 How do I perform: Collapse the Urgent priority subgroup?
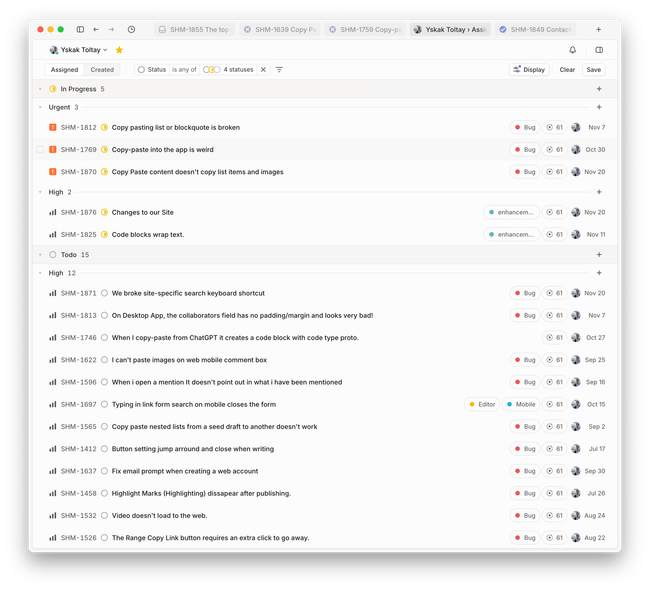coord(40,107)
